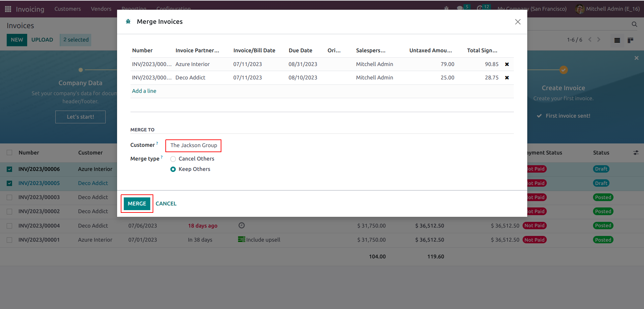Click the 2 selected indicator
Viewport: 644px width, 309px height.
(x=76, y=40)
